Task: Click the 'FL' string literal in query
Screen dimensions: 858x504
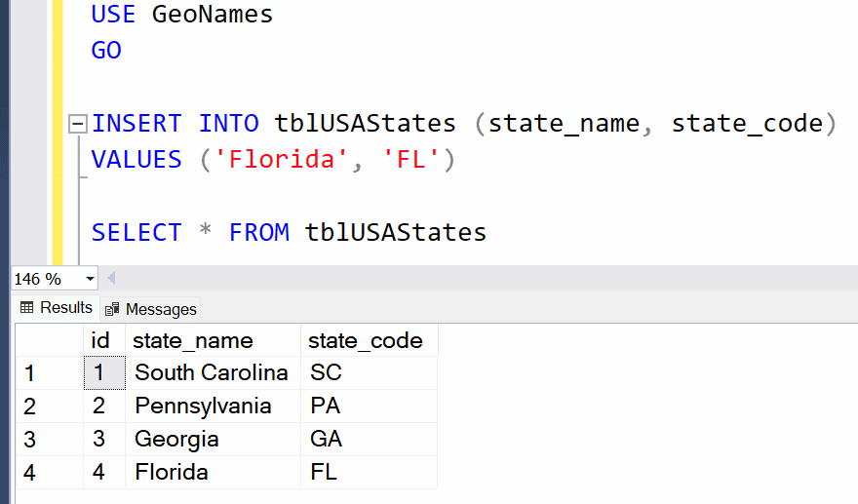Action: click(x=410, y=160)
